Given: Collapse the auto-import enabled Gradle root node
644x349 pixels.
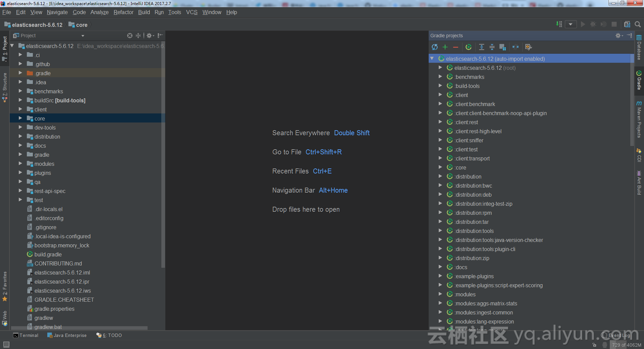Looking at the screenshot, I should pyautogui.click(x=432, y=59).
